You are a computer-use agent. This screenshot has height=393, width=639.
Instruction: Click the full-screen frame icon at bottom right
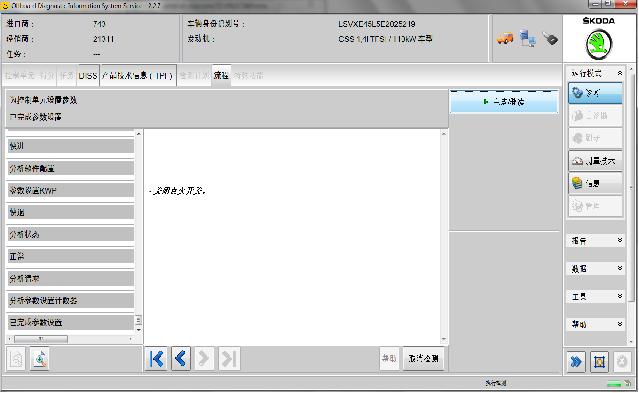599,362
